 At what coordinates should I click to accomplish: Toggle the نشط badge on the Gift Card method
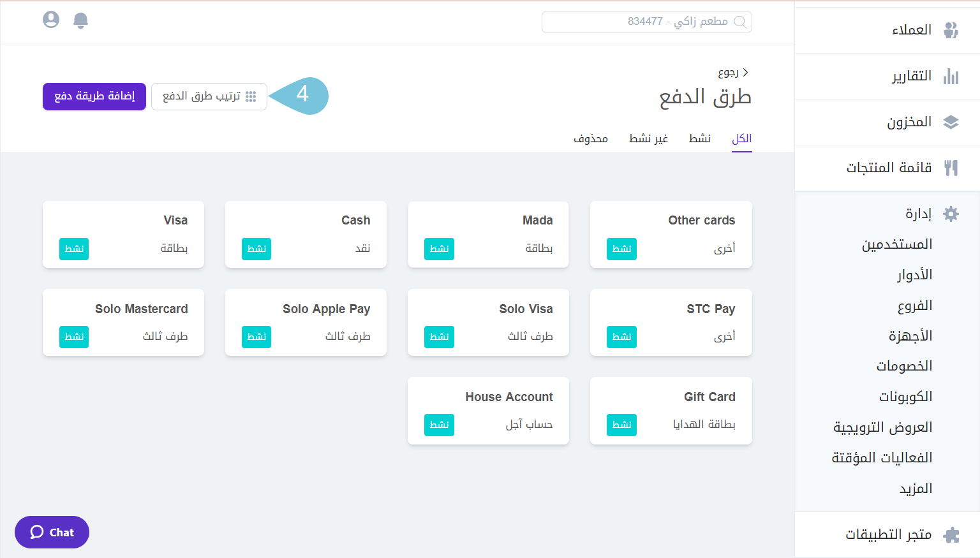point(621,425)
